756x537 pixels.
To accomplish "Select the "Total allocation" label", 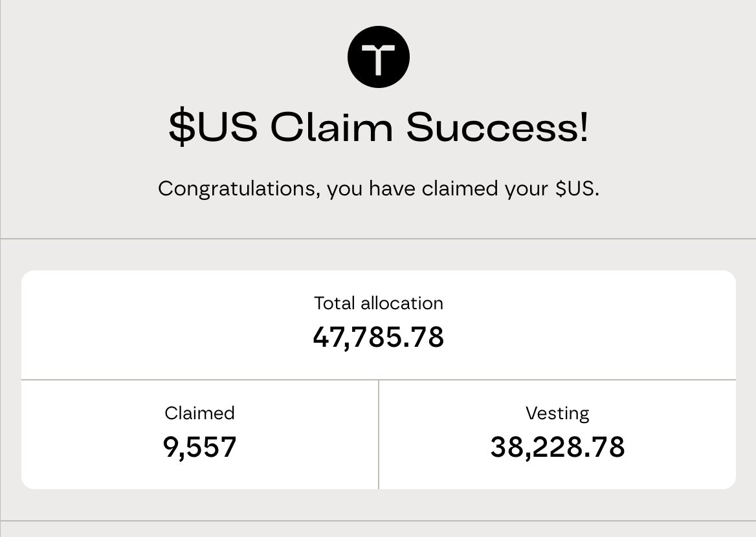I will (x=379, y=303).
